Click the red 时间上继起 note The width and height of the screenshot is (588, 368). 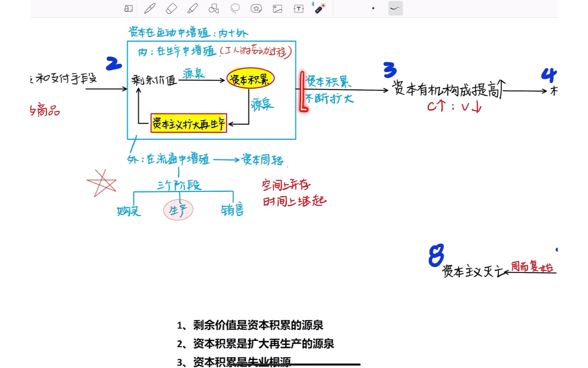[x=295, y=201]
